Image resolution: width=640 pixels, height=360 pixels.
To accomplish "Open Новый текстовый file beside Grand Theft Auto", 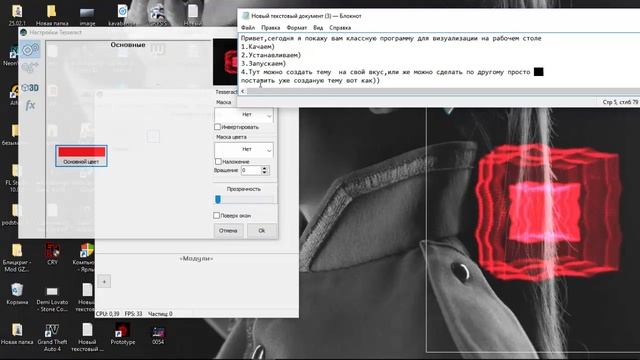I will [x=87, y=337].
